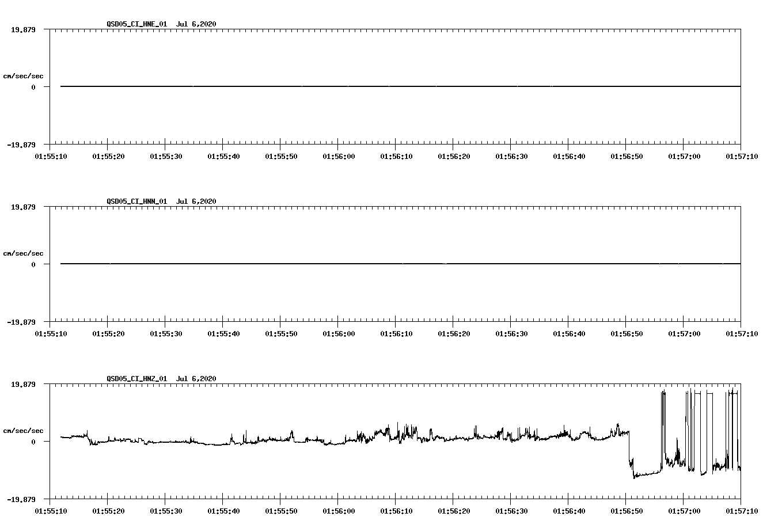Click 01:56:20 time label under HNZ chart

[453, 511]
